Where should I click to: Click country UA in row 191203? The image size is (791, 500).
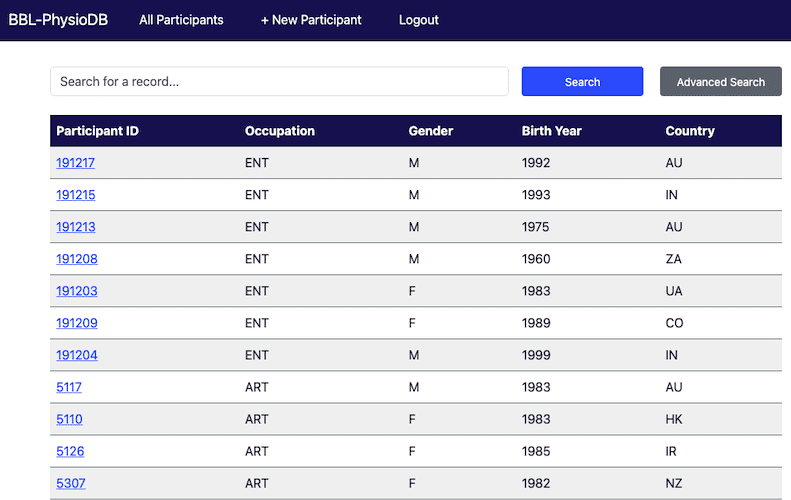click(674, 291)
